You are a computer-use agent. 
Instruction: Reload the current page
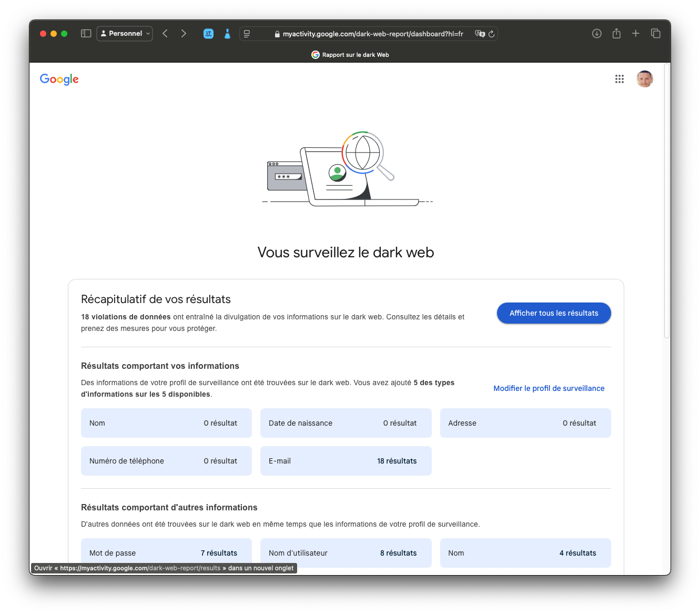(492, 34)
